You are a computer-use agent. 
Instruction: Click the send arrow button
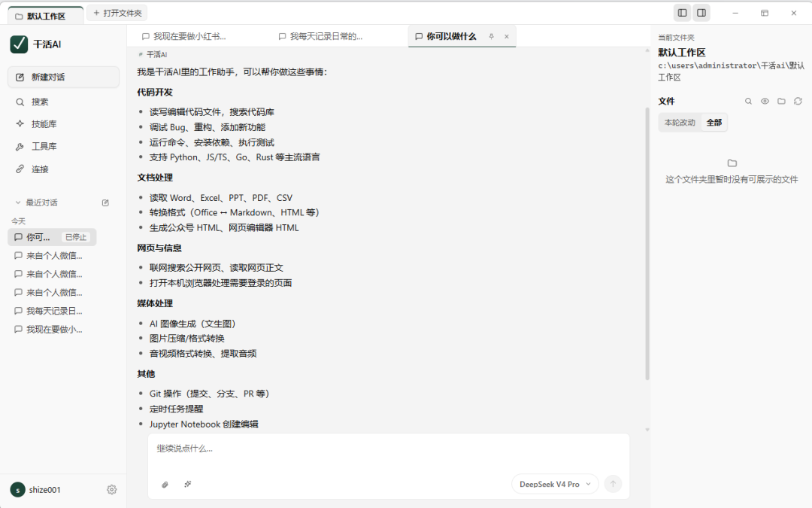click(614, 484)
